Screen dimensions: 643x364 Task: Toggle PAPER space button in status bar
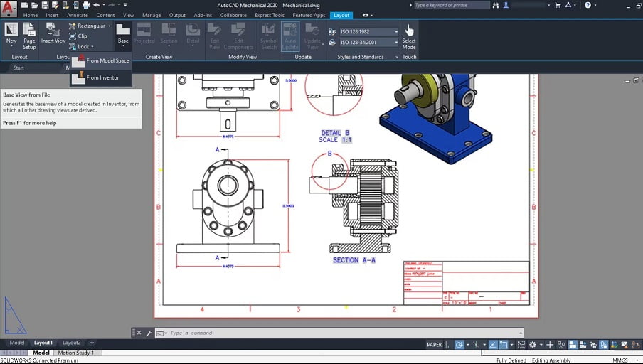tap(435, 345)
